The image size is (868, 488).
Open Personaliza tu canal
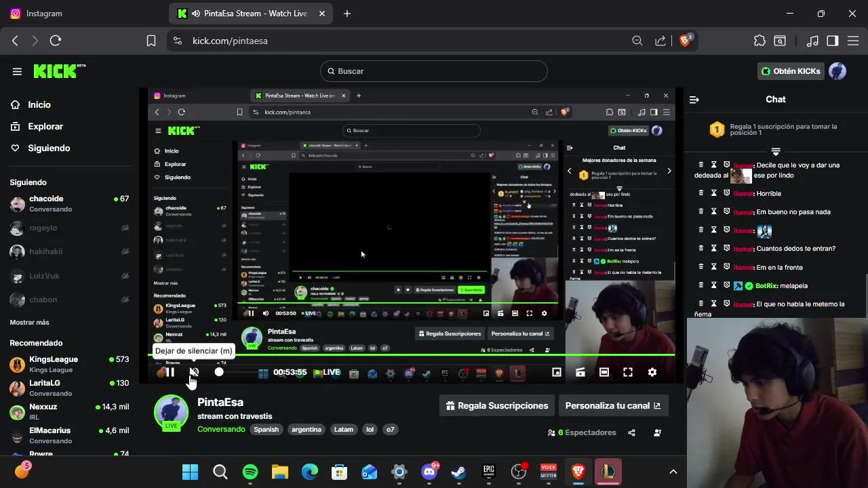(613, 406)
